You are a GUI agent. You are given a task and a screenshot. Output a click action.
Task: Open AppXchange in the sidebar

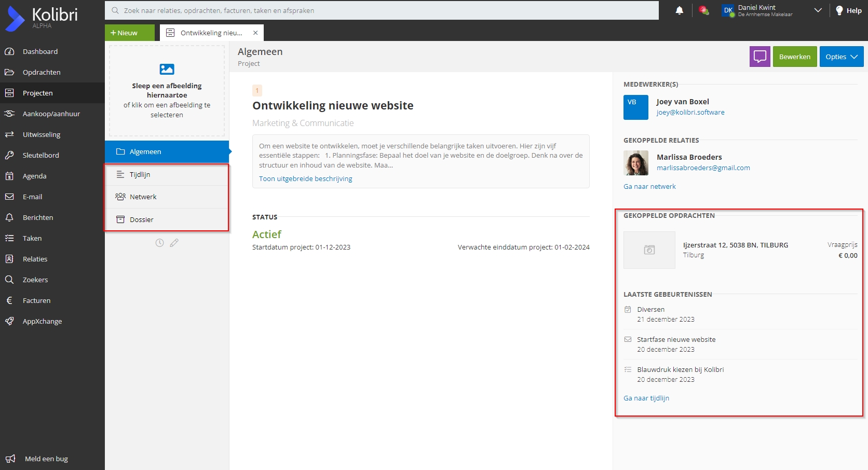click(x=52, y=321)
